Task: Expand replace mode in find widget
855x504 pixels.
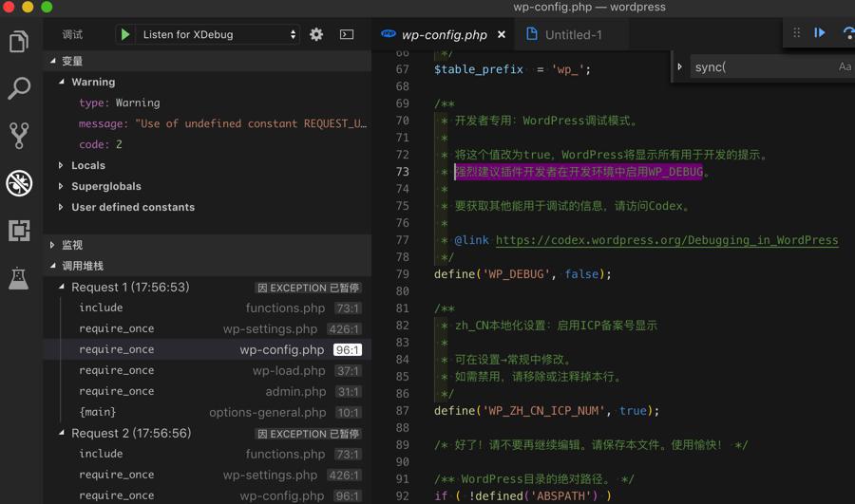Action: [x=679, y=66]
